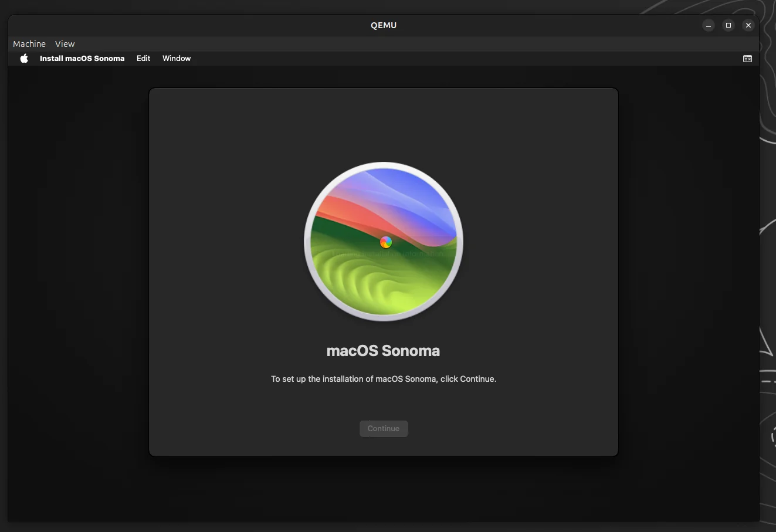Click the macOS Sonoma title text

point(384,350)
